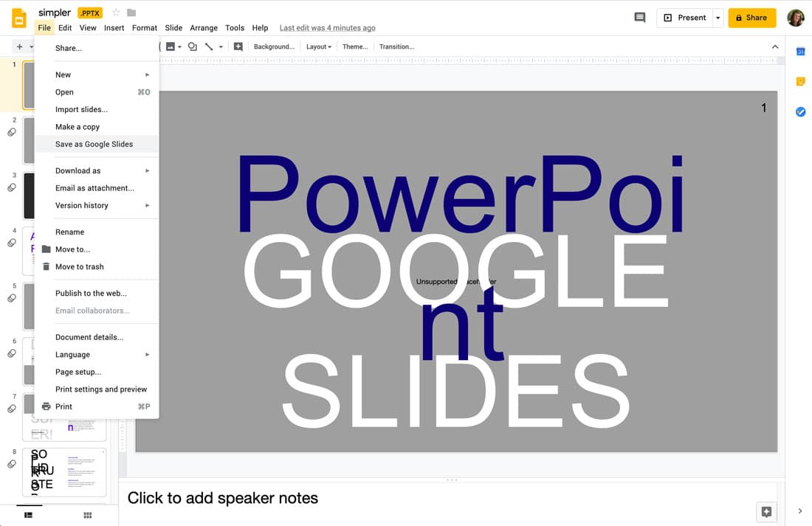Toggle the filmstrip view at bottom left

29,516
